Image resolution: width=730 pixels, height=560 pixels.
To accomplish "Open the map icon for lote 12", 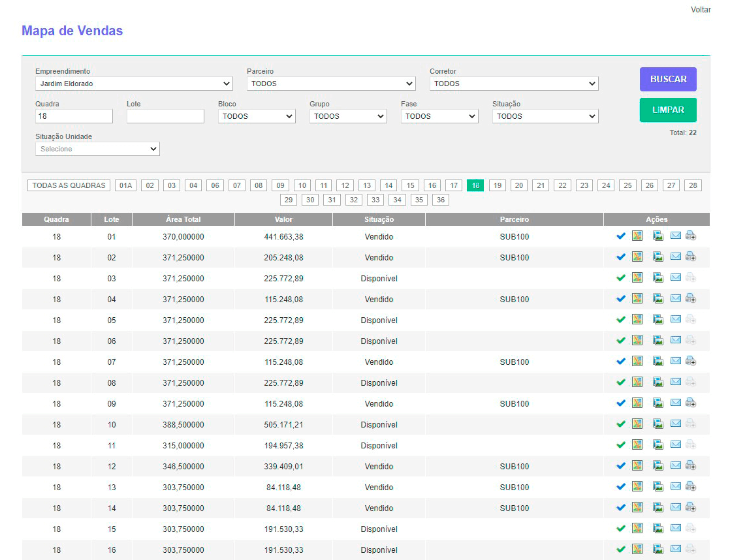I will click(x=637, y=466).
